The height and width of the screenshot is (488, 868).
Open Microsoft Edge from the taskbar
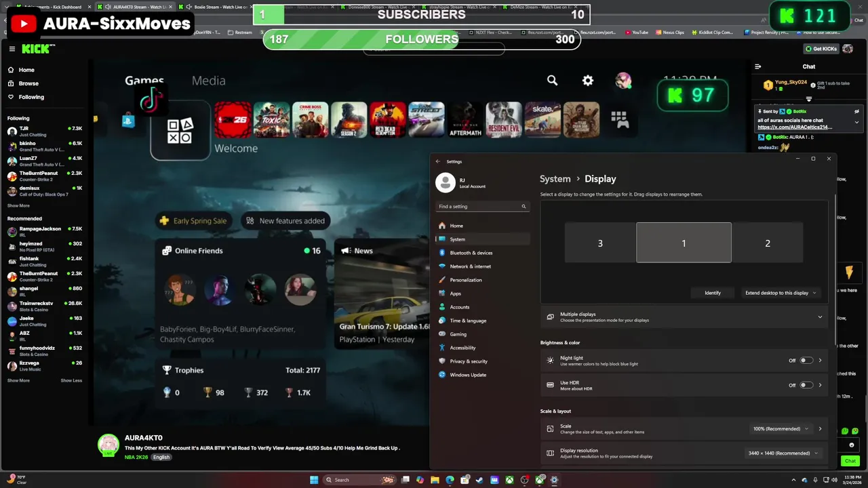pos(450,480)
